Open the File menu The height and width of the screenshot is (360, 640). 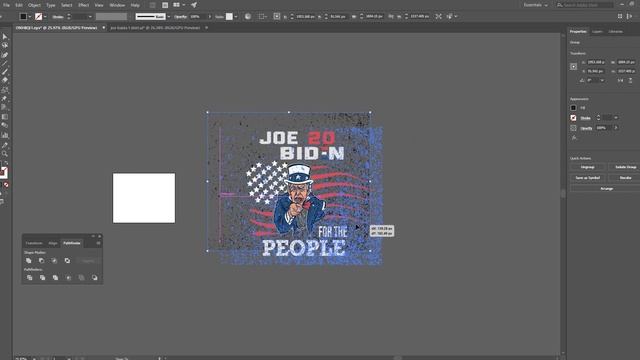[x=6, y=5]
